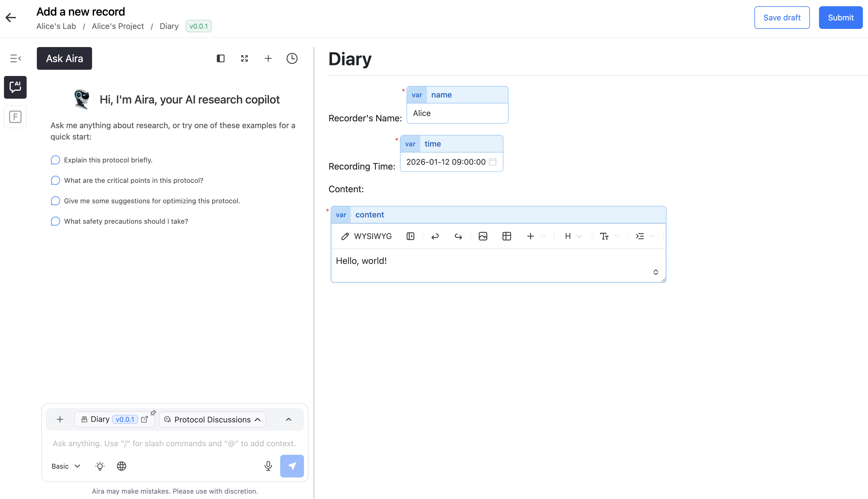Screen dimensions: 868x499
Task: Open the Files panel from the left sidebar
Action: point(15,117)
